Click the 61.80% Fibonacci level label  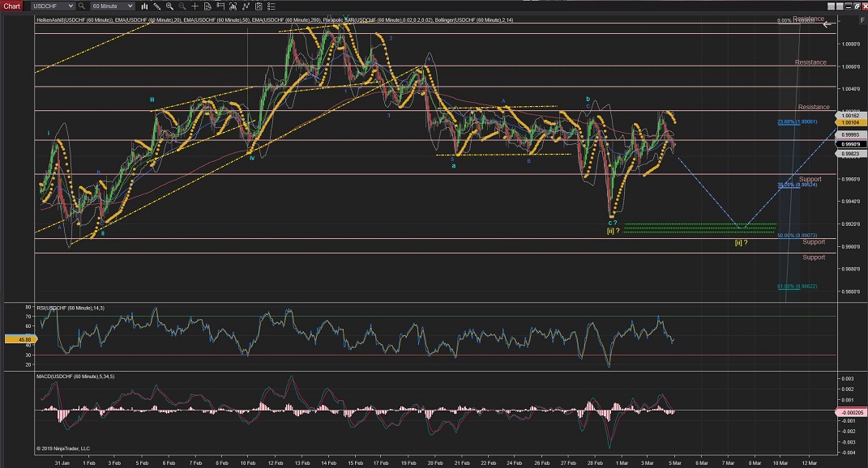point(797,287)
